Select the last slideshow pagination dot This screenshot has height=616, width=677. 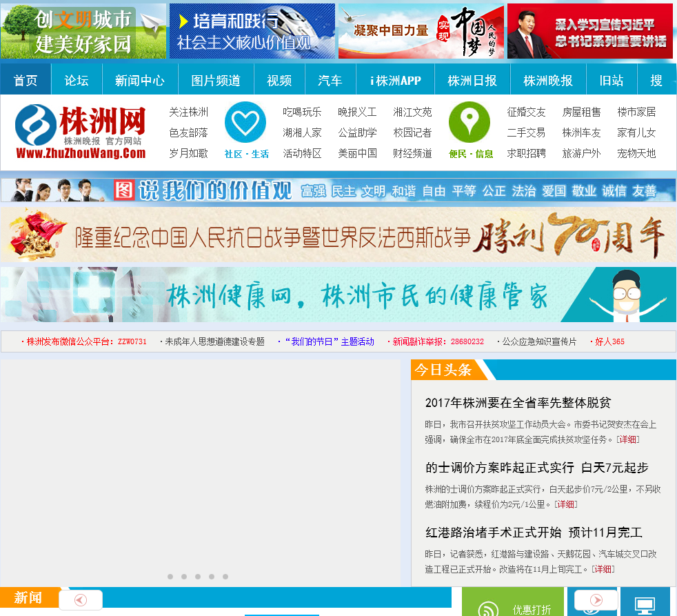(x=225, y=577)
